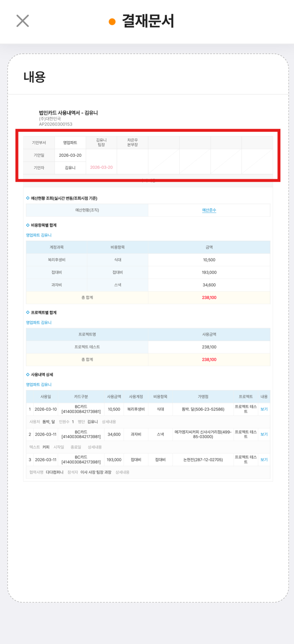Click the 내용 section heading
This screenshot has width=294, height=644.
point(35,77)
